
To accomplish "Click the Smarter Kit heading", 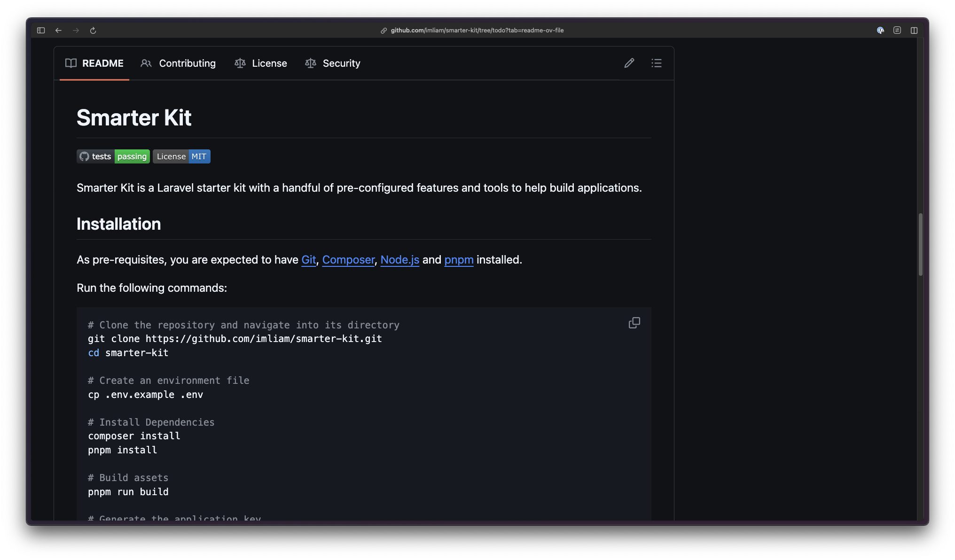I will 134,117.
